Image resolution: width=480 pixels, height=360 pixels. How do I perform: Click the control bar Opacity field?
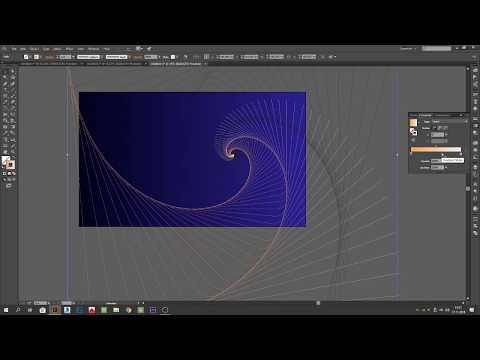[x=150, y=57]
